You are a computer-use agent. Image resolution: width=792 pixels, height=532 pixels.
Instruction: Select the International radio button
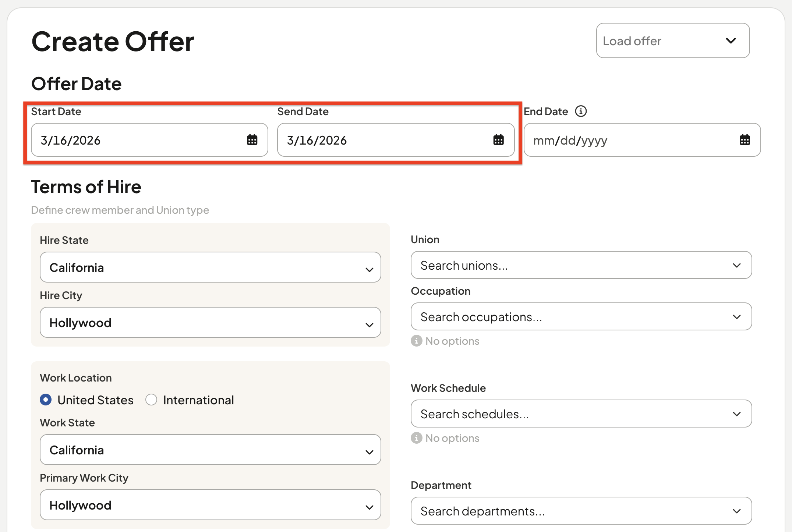[x=151, y=400]
